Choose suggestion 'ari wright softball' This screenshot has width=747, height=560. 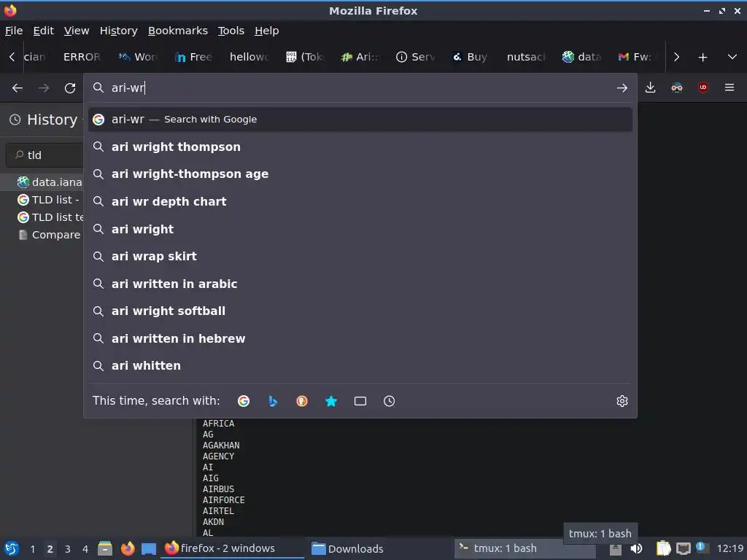tap(360, 311)
